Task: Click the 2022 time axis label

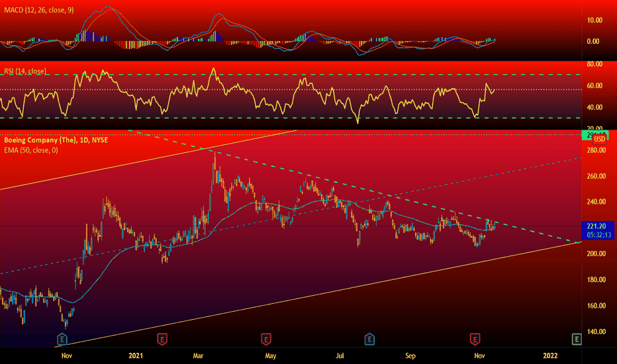Action: [x=550, y=356]
